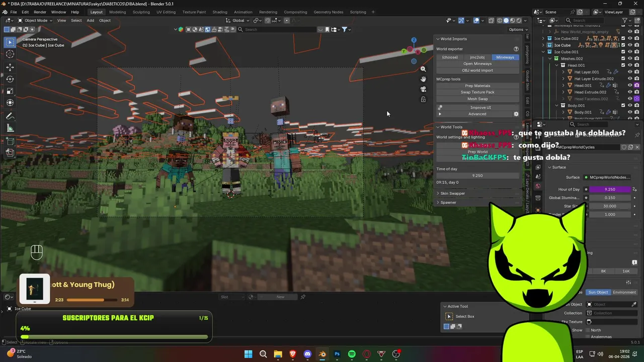Click Swap Texture Pack button

477,93
